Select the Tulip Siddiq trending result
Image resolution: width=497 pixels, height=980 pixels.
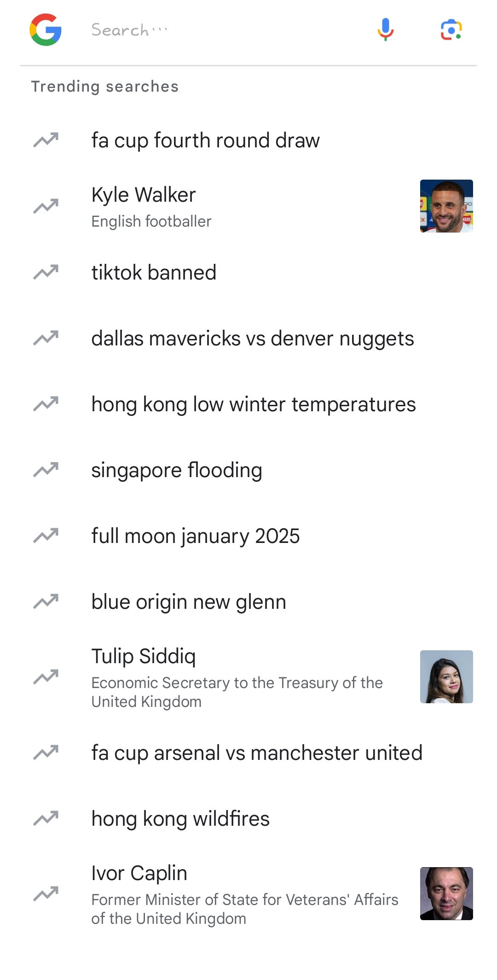144,656
